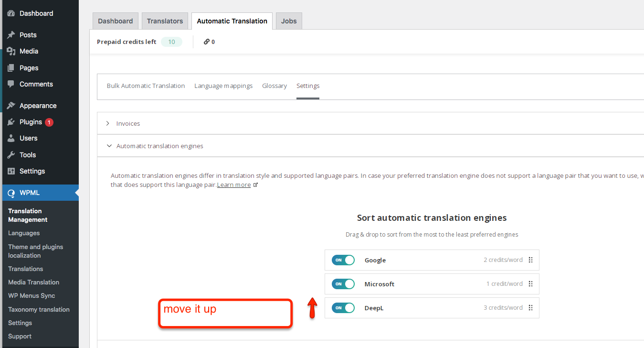Open Media Translation submenu item

click(x=34, y=282)
